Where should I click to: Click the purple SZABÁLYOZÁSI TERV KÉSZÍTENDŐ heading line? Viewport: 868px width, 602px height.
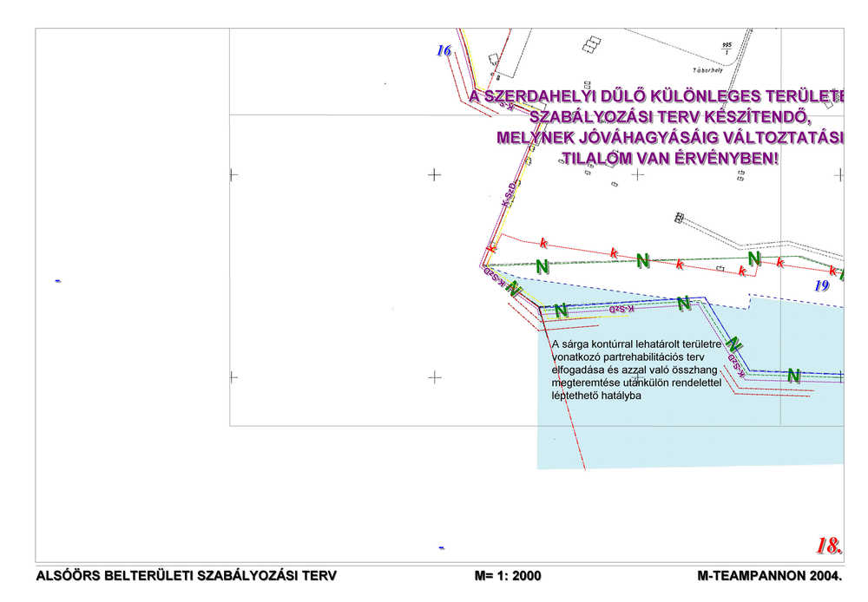[670, 117]
